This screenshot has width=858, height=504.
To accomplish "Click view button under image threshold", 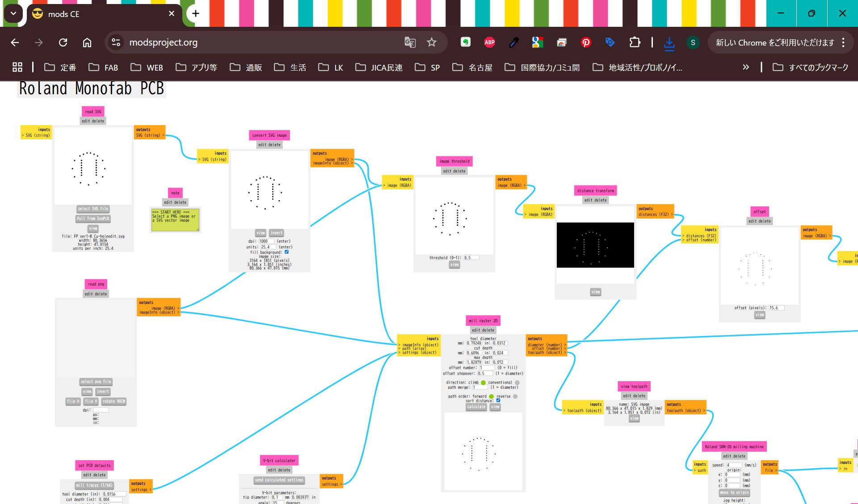I will pyautogui.click(x=454, y=265).
